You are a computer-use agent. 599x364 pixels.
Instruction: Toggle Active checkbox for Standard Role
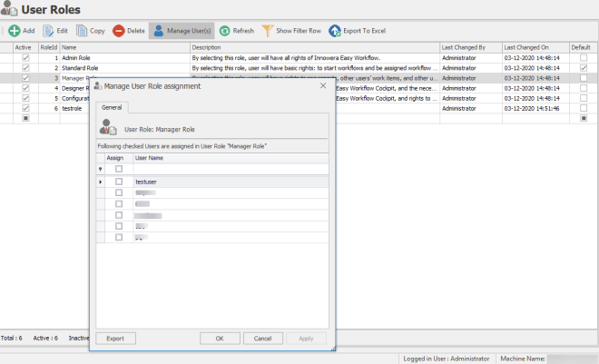[x=25, y=67]
